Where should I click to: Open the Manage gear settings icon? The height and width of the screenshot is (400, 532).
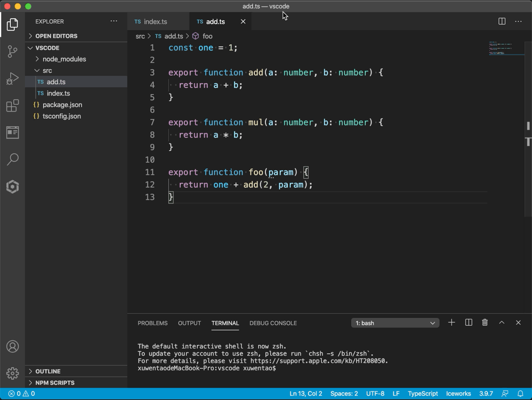tap(12, 372)
